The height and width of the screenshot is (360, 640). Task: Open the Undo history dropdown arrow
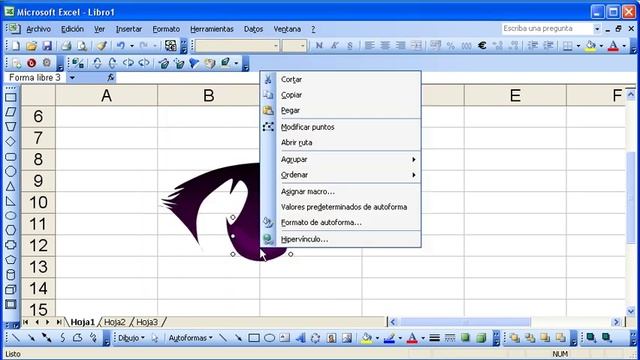[x=131, y=46]
